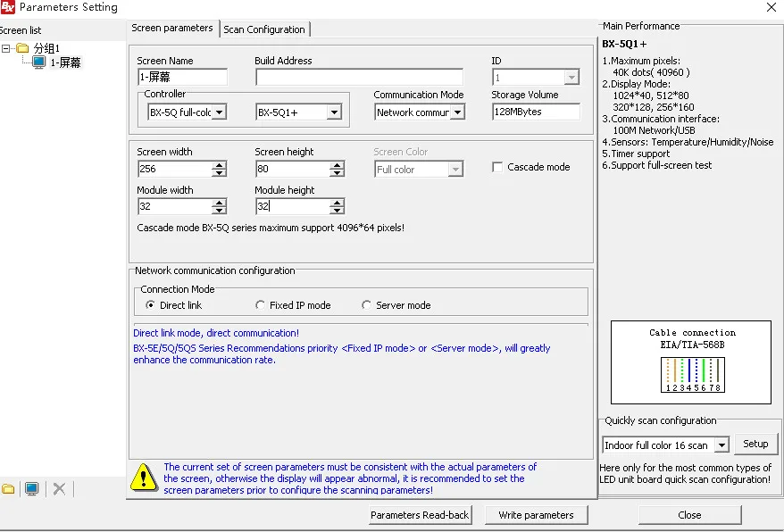Click the Screen height value field
784x532 pixels.
pos(292,169)
